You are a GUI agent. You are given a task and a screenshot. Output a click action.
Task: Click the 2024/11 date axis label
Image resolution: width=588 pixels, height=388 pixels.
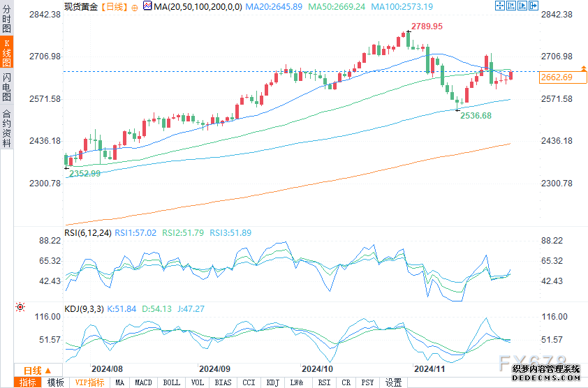point(429,369)
